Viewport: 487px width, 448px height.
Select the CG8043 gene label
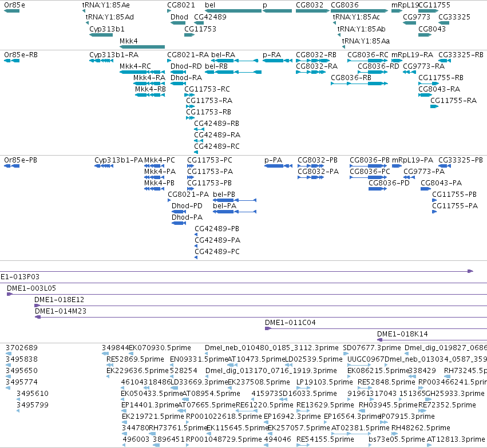431,29
